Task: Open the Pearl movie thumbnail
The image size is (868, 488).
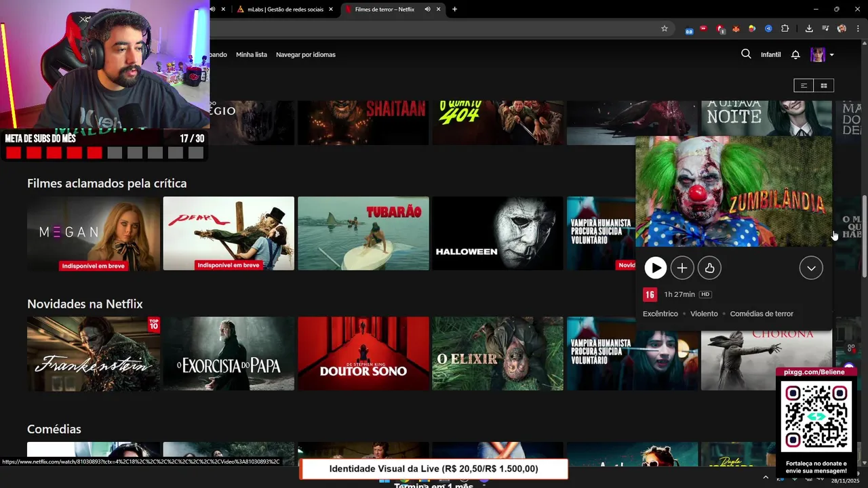Action: tap(229, 233)
